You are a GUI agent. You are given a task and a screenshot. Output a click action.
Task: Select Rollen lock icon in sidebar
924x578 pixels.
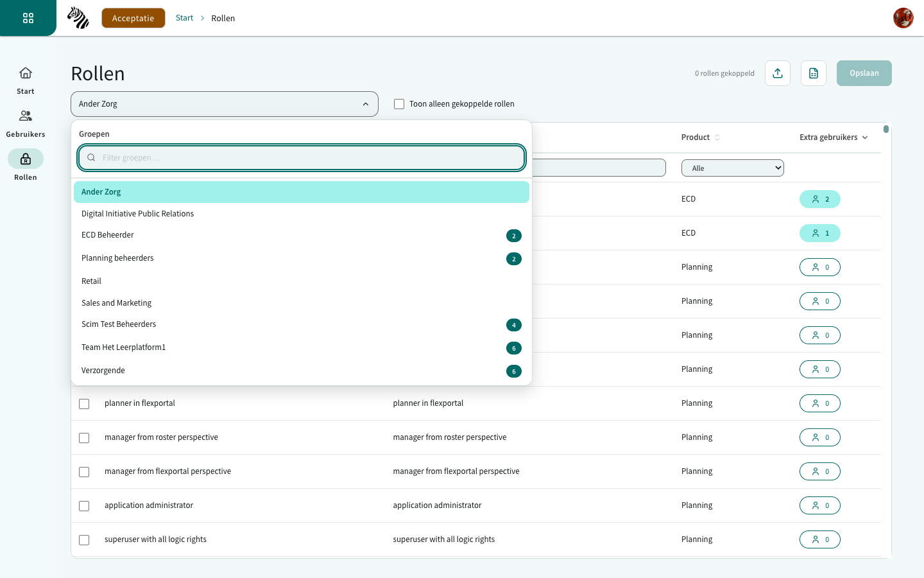(26, 159)
